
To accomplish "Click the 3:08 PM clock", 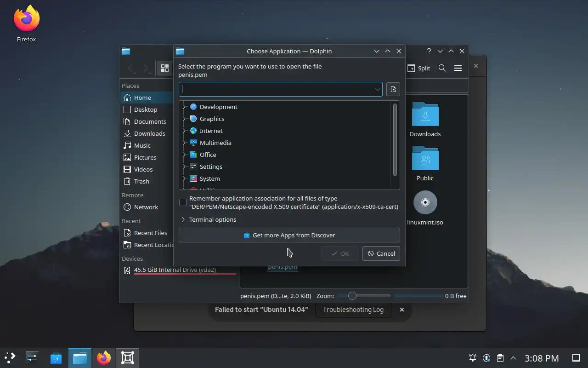I will point(542,358).
